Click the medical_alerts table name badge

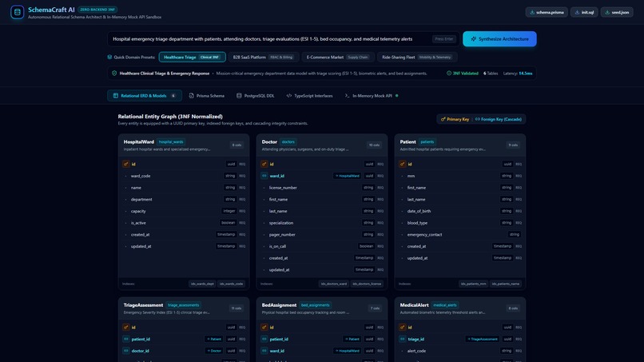coord(445,305)
